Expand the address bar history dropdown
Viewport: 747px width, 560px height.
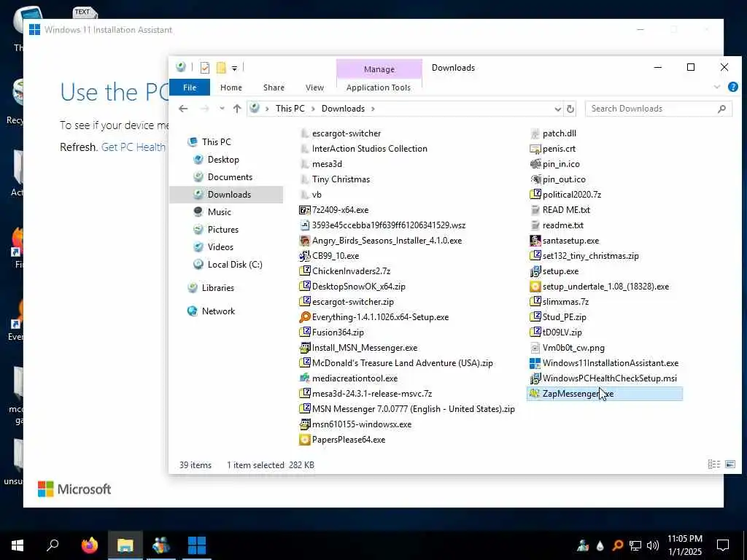coord(558,109)
